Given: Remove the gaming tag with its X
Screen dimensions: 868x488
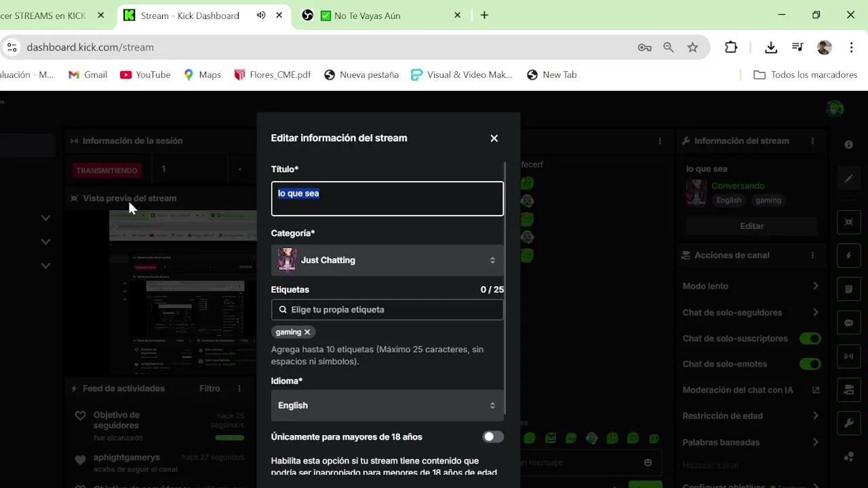Looking at the screenshot, I should pos(307,332).
